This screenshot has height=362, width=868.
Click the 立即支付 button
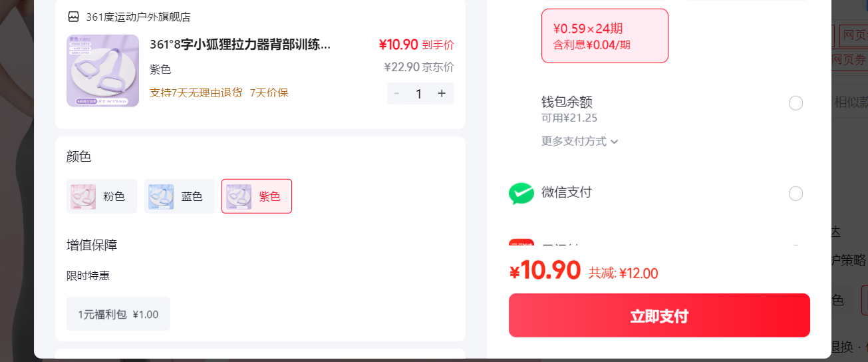pyautogui.click(x=659, y=315)
